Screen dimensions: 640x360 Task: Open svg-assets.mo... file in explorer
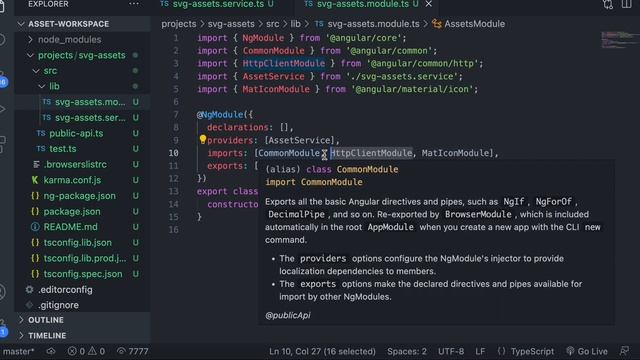(90, 102)
